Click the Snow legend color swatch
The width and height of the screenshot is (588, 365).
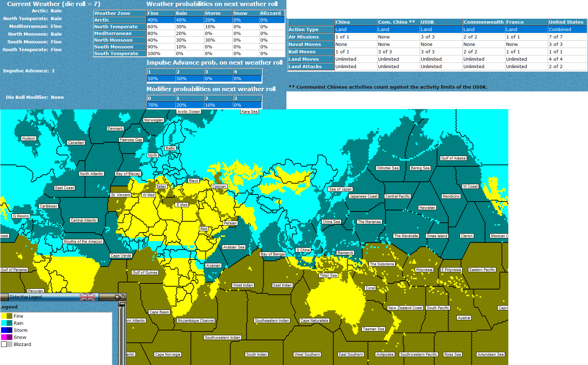7,337
